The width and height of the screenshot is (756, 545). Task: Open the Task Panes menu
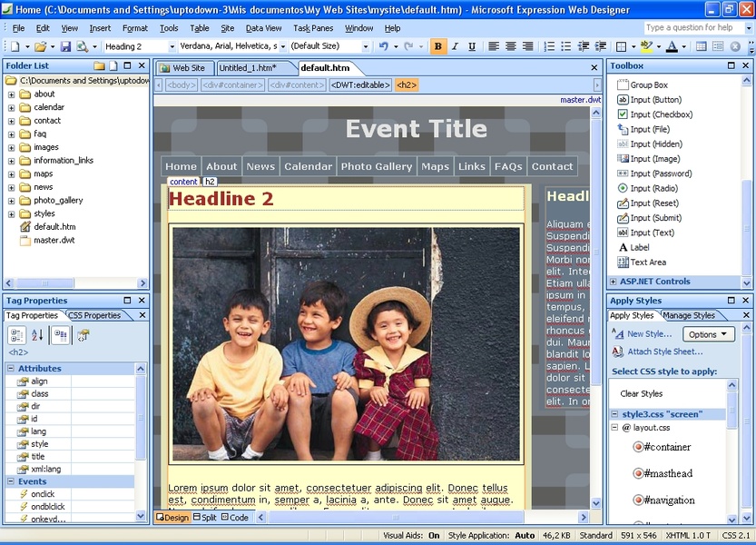[x=313, y=28]
